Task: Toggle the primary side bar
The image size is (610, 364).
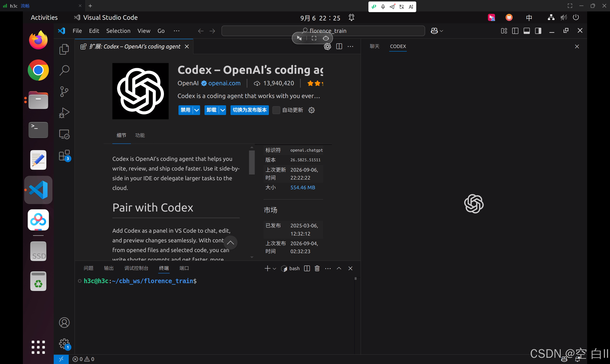Action: (x=515, y=31)
